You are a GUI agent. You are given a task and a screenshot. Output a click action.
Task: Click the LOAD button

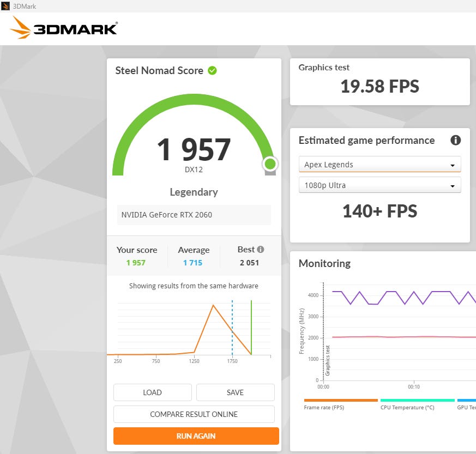(x=152, y=392)
